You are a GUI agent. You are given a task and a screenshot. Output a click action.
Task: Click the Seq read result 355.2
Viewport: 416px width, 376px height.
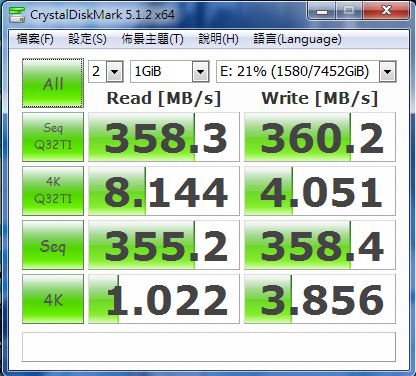click(x=164, y=245)
